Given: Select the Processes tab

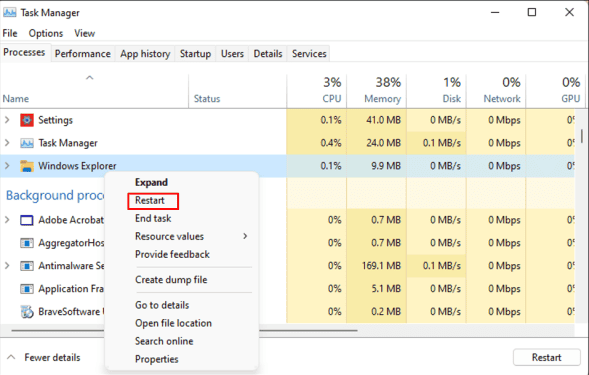Looking at the screenshot, I should tap(24, 52).
